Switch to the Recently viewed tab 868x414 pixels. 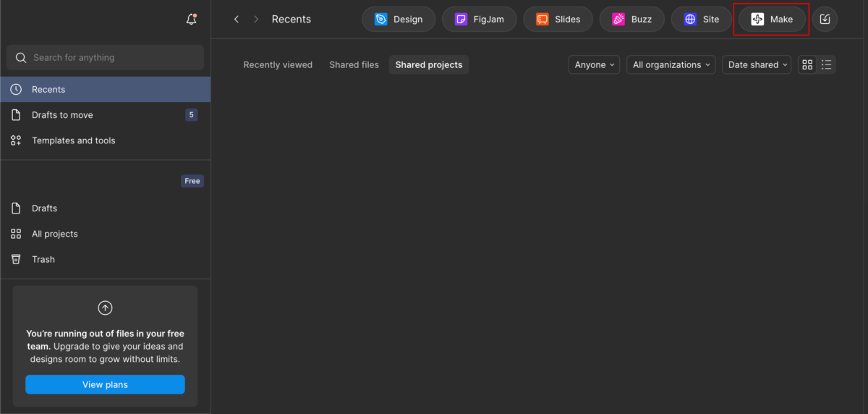(278, 65)
